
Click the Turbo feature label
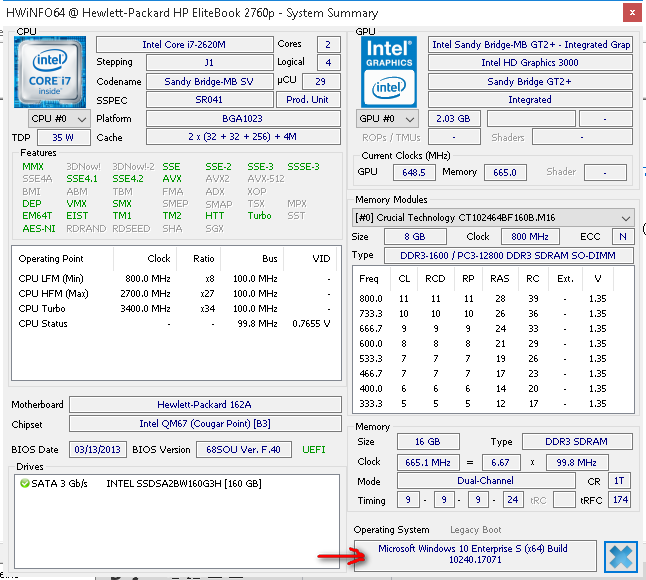pos(260,216)
